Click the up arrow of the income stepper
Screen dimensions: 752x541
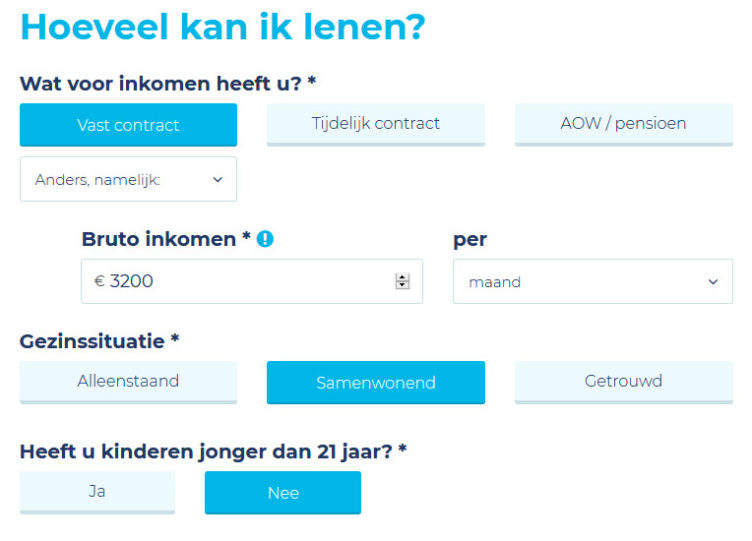click(x=402, y=277)
